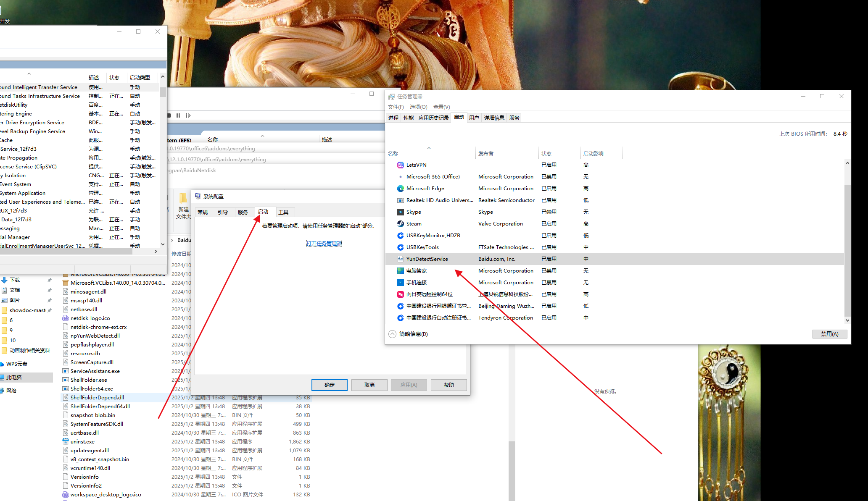Switch to 引导 tab in 系统配置

[223, 212]
